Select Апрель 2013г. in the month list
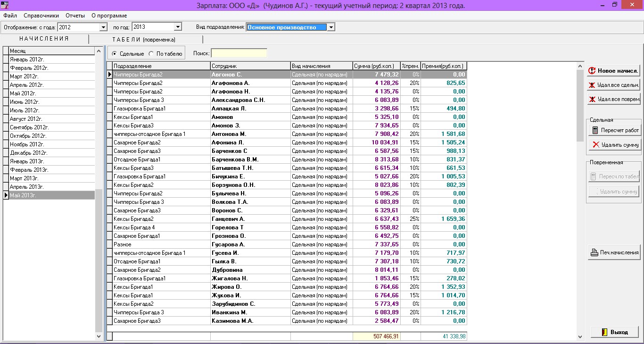644x344 pixels. tap(52, 187)
